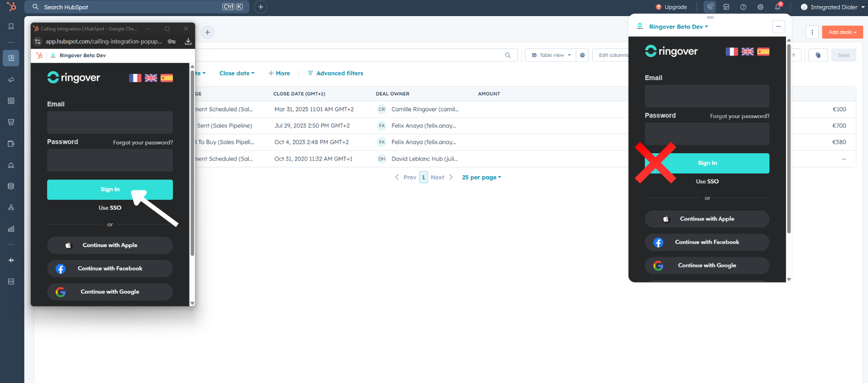Open the notifications bell
The height and width of the screenshot is (383, 868).
(778, 7)
